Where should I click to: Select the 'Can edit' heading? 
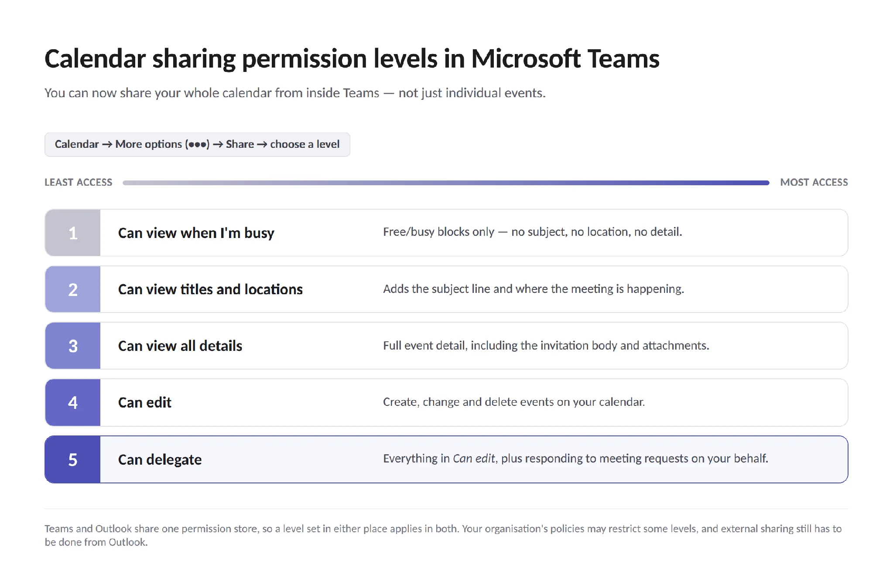pos(145,402)
